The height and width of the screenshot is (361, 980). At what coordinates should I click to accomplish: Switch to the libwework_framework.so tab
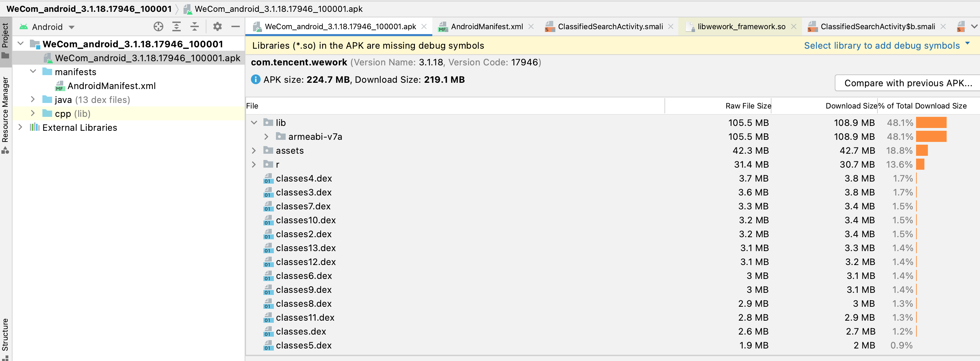(x=741, y=27)
